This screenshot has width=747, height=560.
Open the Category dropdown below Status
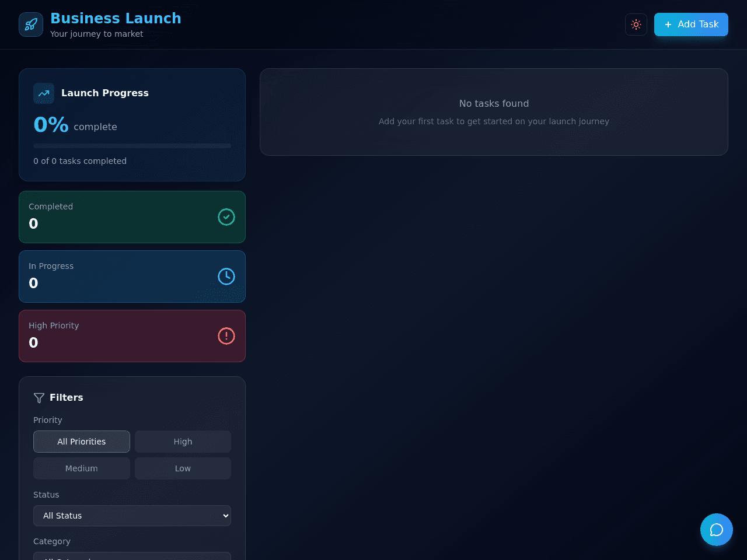132,556
